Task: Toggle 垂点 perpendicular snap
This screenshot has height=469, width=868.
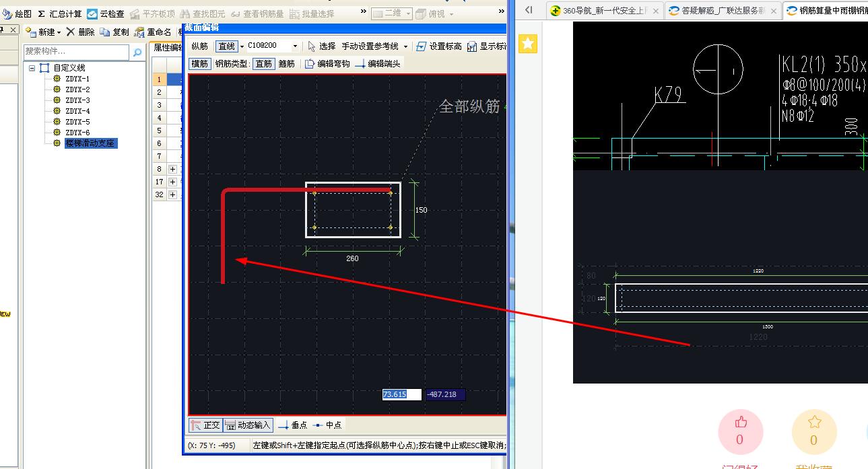Action: click(x=293, y=425)
